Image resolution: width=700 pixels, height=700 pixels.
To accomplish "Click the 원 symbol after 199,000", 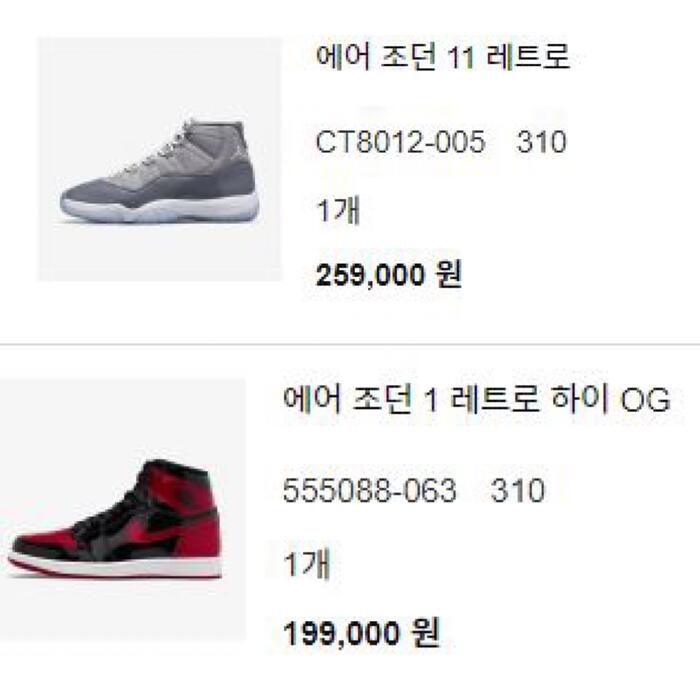I will click(x=425, y=632).
